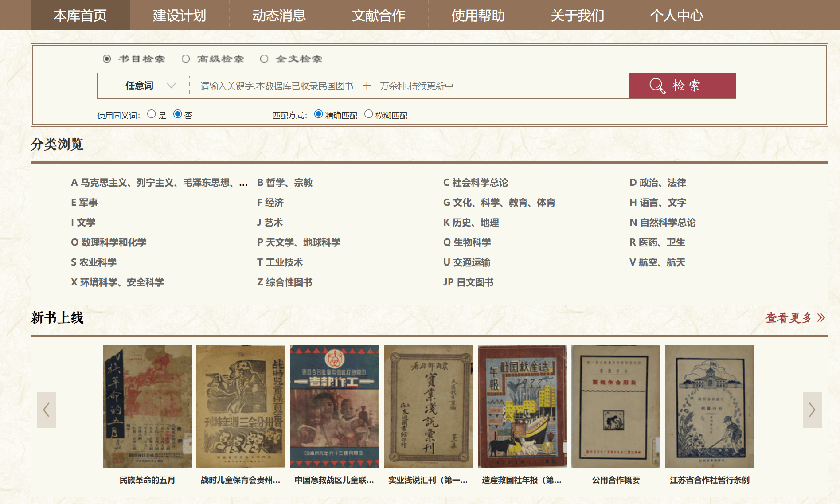Viewport: 840px width, 504px height.
Task: Open the 民族革命的五月 book cover
Action: (x=147, y=406)
